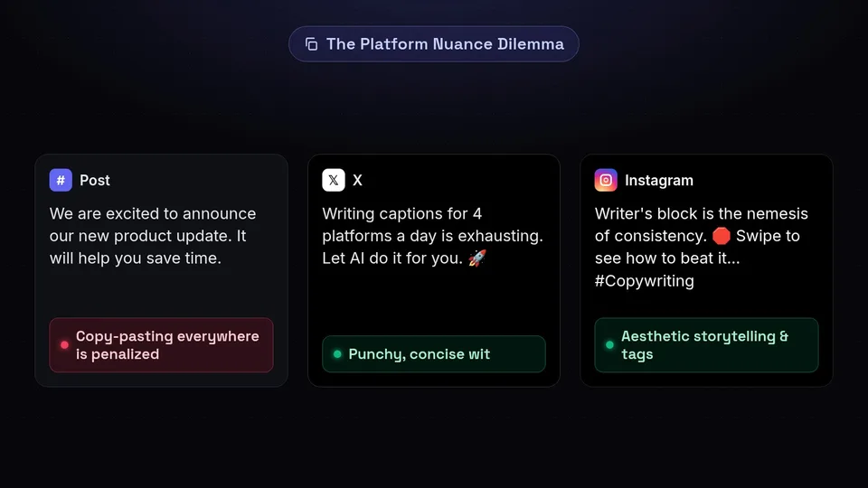Viewport: 868px width, 488px height.
Task: Click the red stop sign emoji
Action: [x=722, y=236]
